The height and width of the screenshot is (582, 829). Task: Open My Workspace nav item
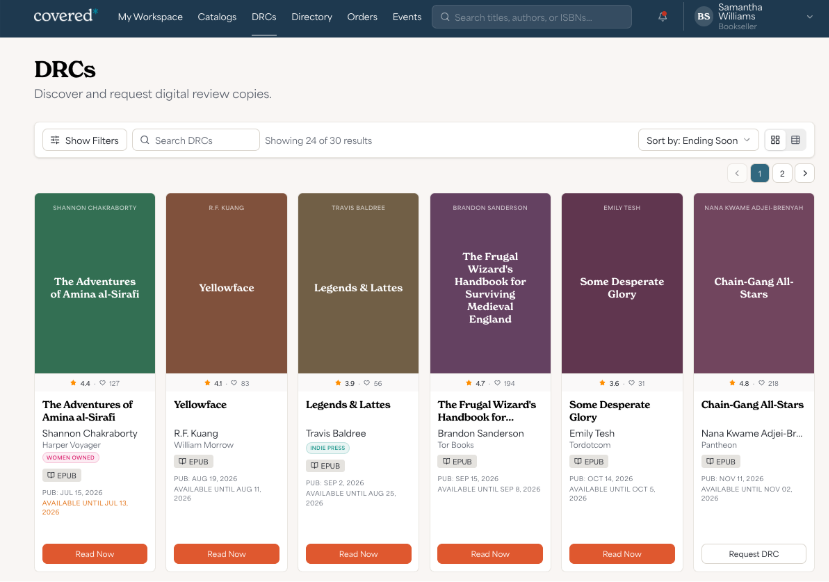click(150, 17)
